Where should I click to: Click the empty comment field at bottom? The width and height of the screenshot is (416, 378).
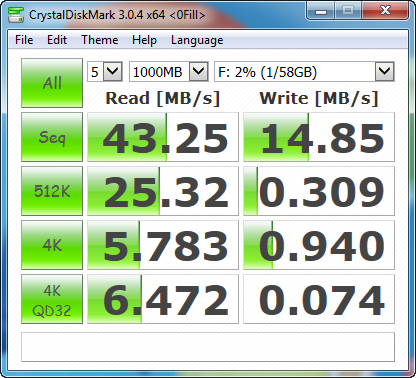(x=208, y=347)
